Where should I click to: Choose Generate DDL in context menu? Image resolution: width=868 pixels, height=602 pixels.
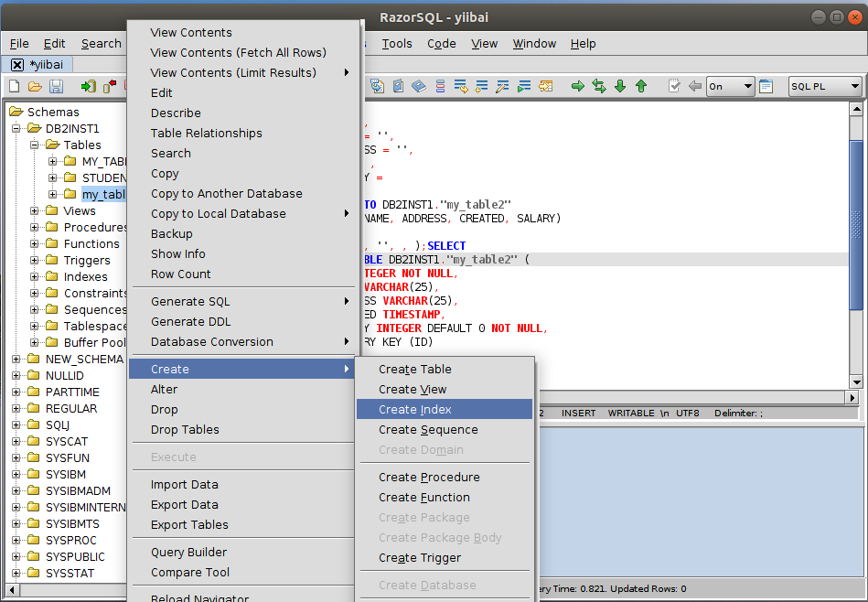point(190,322)
